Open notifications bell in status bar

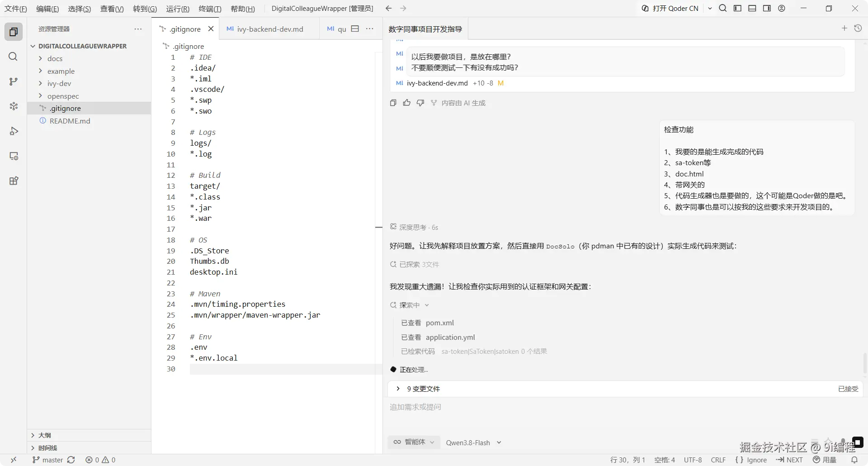pyautogui.click(x=854, y=460)
